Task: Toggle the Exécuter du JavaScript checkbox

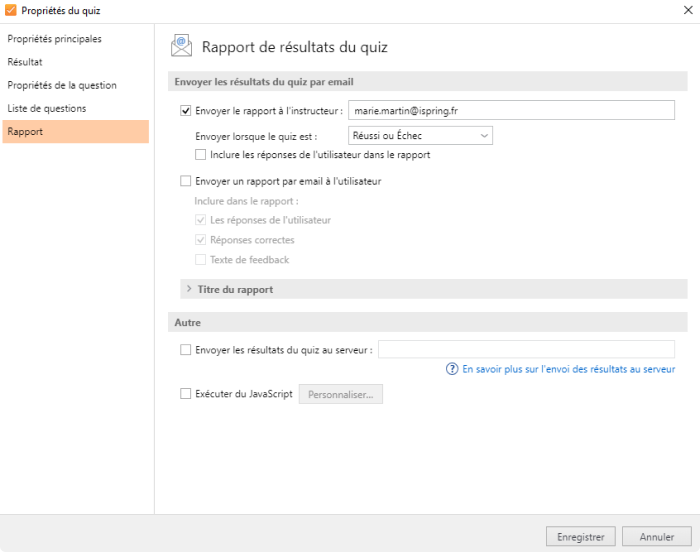Action: (185, 394)
